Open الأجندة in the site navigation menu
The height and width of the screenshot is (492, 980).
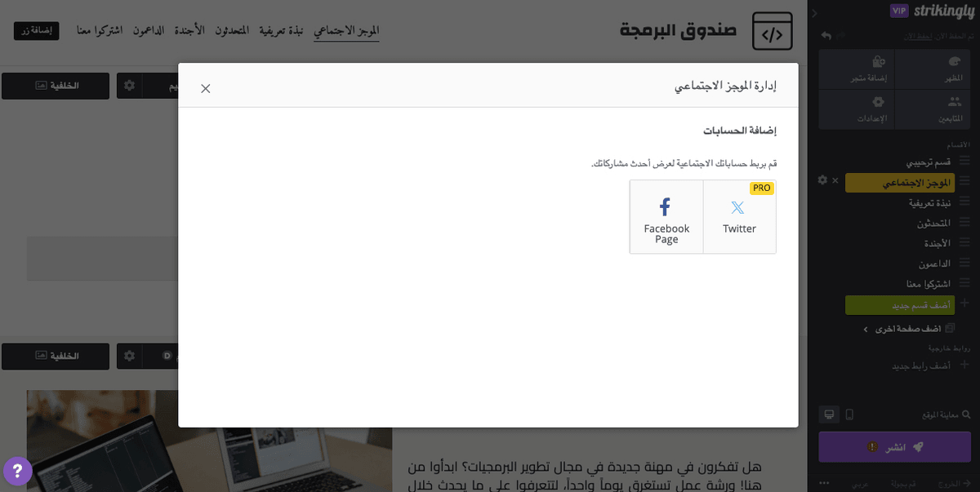(189, 30)
